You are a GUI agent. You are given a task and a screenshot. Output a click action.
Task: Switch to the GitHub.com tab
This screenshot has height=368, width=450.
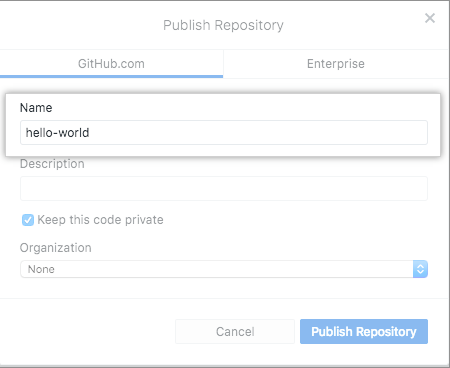(x=111, y=64)
